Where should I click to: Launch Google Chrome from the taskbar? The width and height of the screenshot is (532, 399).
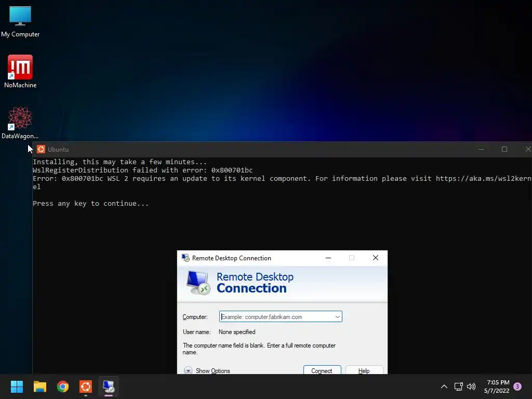coord(63,387)
